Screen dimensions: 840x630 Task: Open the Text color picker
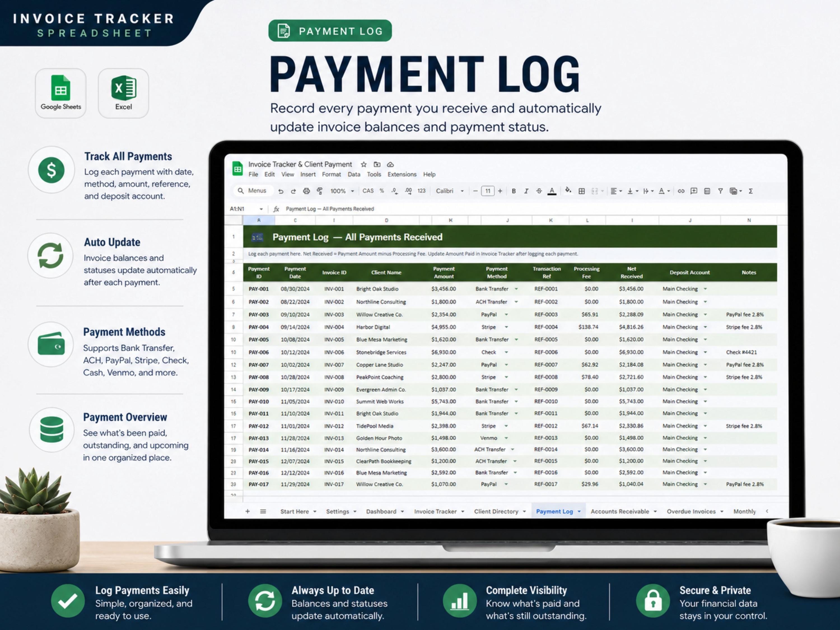click(552, 191)
